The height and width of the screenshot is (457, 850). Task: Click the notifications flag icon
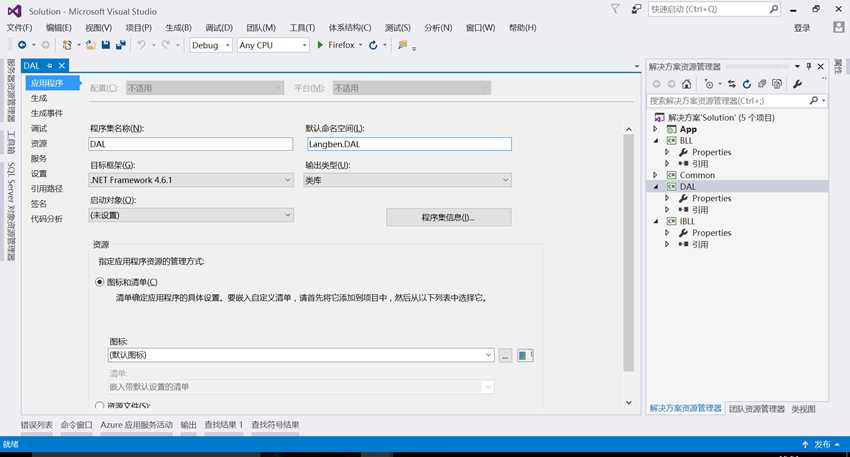coord(615,9)
